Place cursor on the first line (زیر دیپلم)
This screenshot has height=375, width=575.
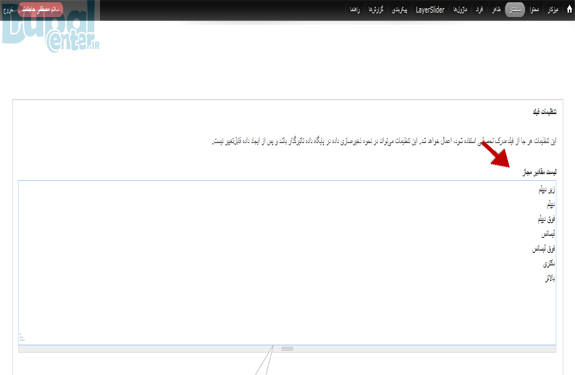[x=547, y=190]
